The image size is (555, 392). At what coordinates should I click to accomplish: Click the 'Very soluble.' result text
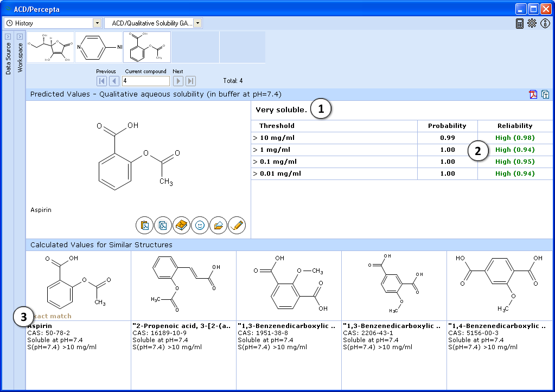[282, 110]
